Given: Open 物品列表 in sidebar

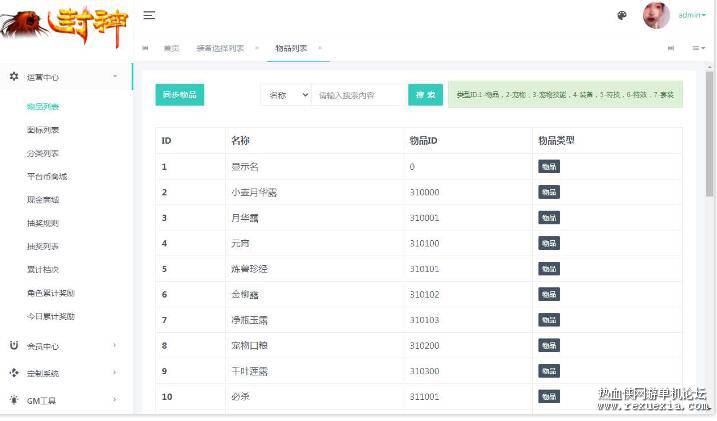Looking at the screenshot, I should coord(43,107).
